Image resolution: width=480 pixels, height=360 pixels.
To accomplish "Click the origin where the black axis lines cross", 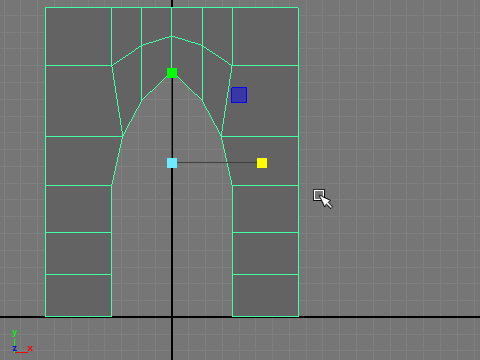I will tap(172, 317).
